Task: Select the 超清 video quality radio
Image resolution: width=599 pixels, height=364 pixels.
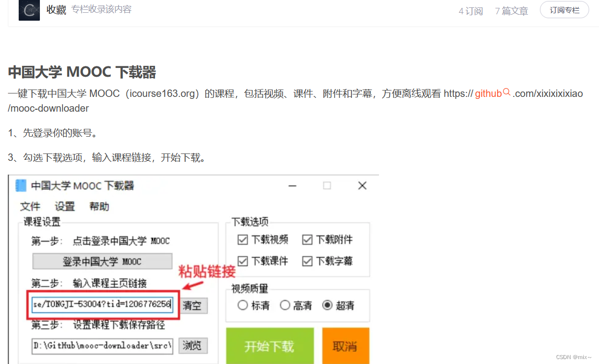Action: tap(327, 305)
